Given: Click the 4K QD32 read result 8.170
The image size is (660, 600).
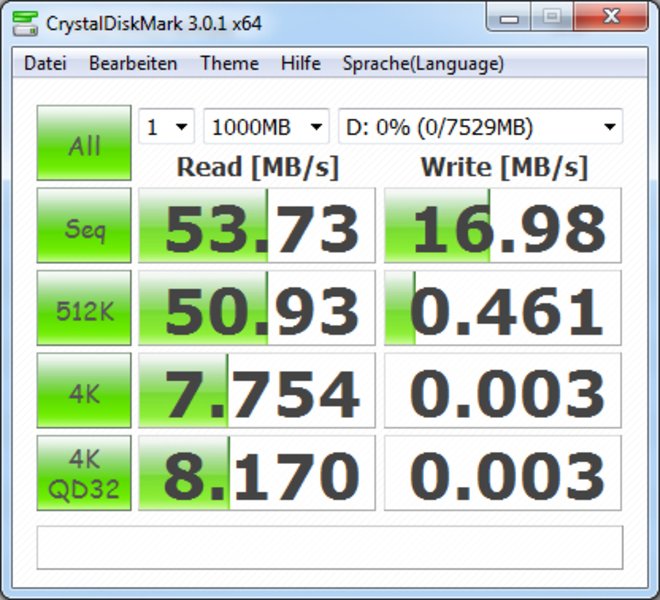Looking at the screenshot, I should click(x=257, y=473).
